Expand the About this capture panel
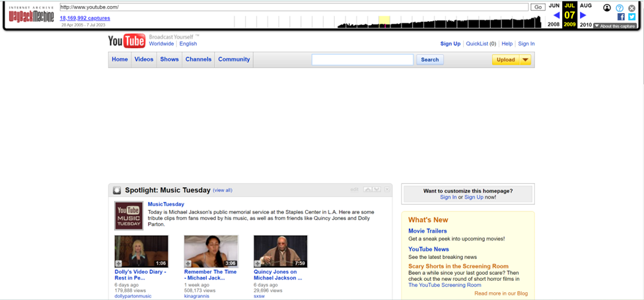This screenshot has width=644, height=300. tap(615, 26)
